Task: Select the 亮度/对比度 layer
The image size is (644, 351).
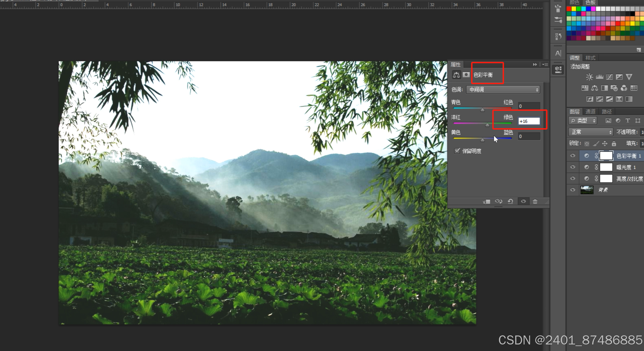Action: click(629, 179)
